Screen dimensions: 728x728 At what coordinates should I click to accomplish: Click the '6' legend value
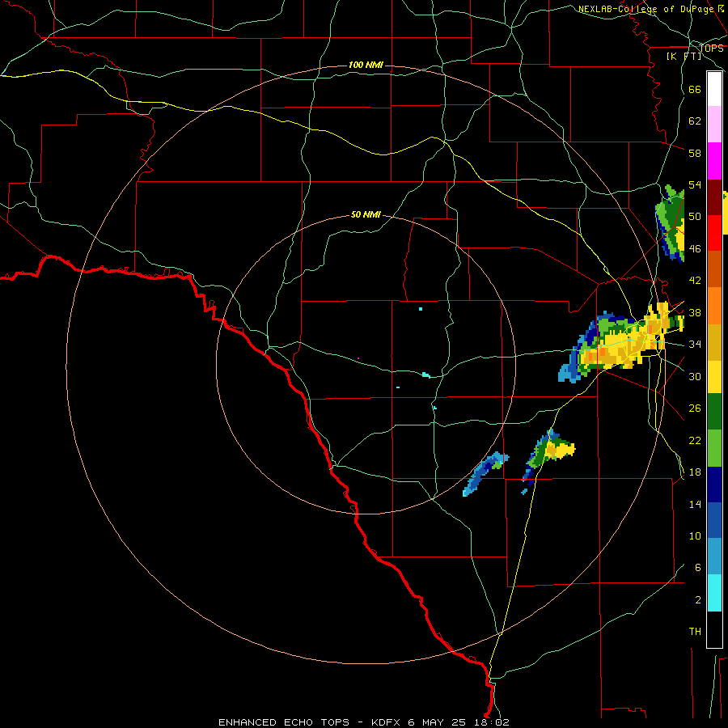(698, 568)
